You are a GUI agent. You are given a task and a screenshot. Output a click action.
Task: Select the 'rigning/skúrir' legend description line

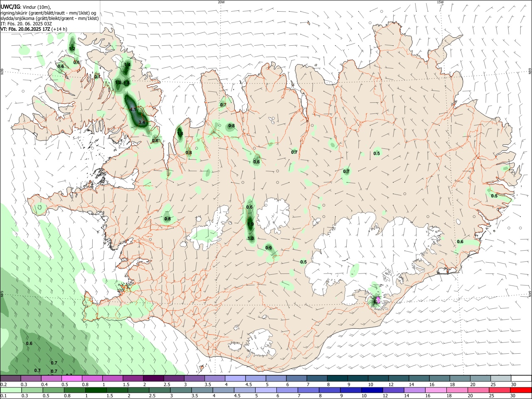point(48,12)
